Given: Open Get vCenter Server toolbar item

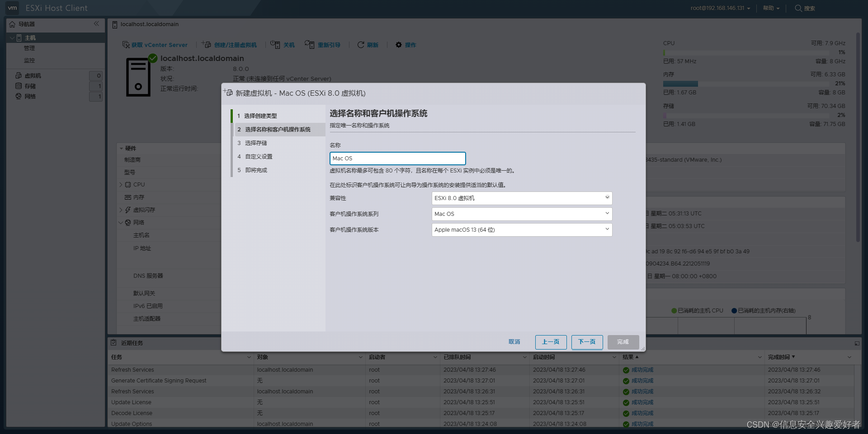Looking at the screenshot, I should 155,45.
